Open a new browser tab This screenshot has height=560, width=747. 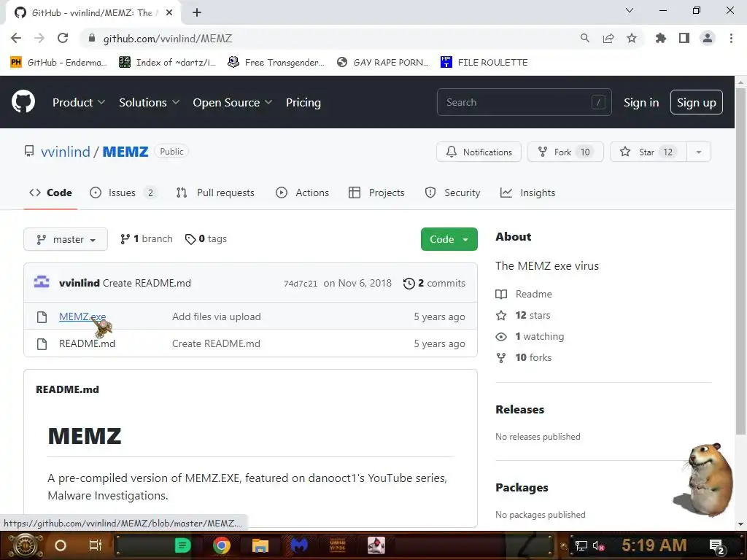point(197,13)
